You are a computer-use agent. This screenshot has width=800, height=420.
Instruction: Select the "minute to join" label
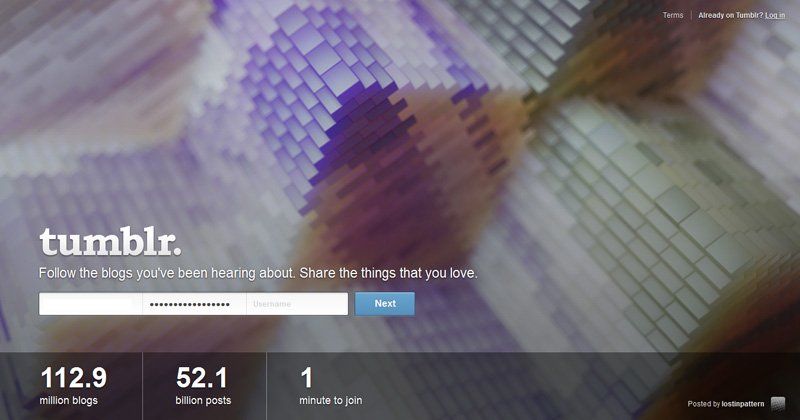(x=331, y=401)
